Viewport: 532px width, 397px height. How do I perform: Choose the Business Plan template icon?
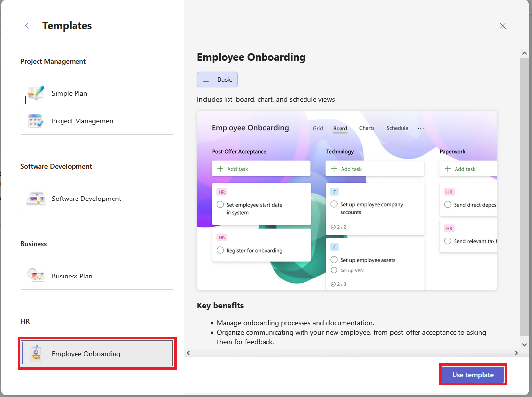click(x=36, y=276)
